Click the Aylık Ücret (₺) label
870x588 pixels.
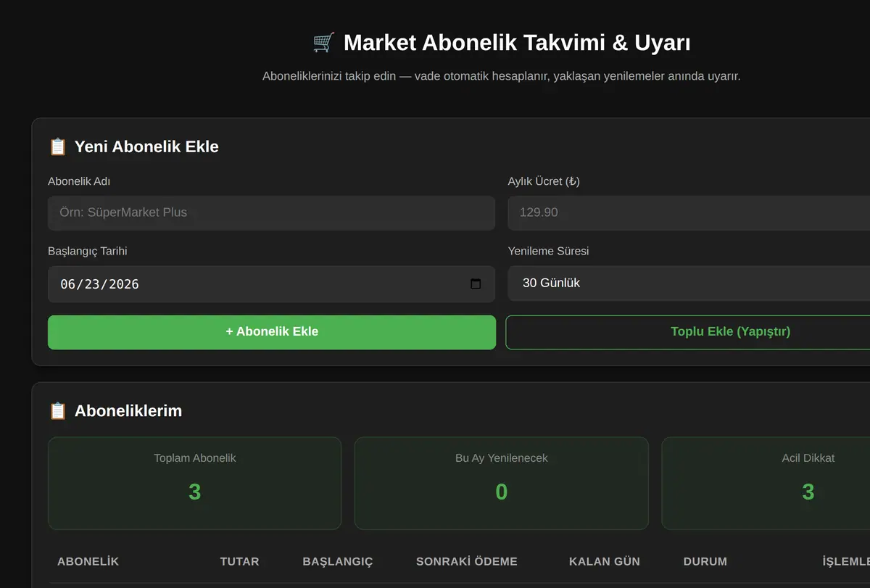[x=544, y=181]
